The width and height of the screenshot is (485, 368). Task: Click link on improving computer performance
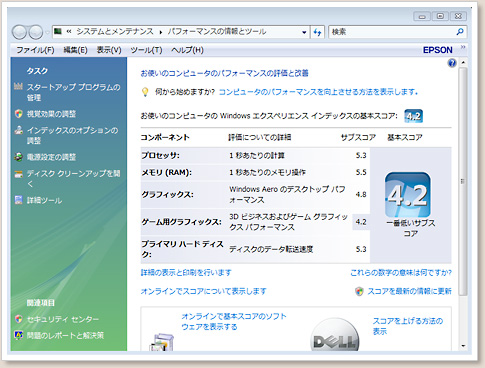318,92
